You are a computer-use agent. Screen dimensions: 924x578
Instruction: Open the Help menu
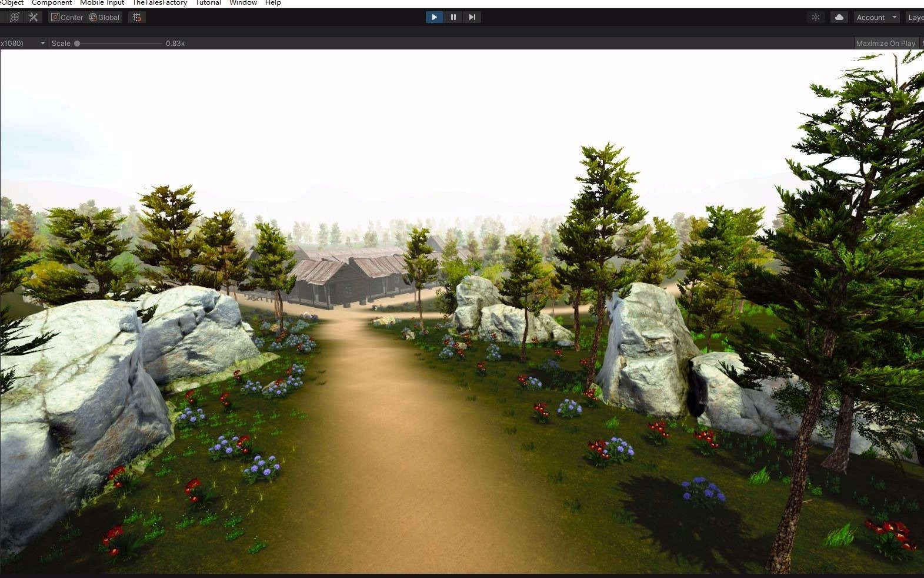click(273, 3)
